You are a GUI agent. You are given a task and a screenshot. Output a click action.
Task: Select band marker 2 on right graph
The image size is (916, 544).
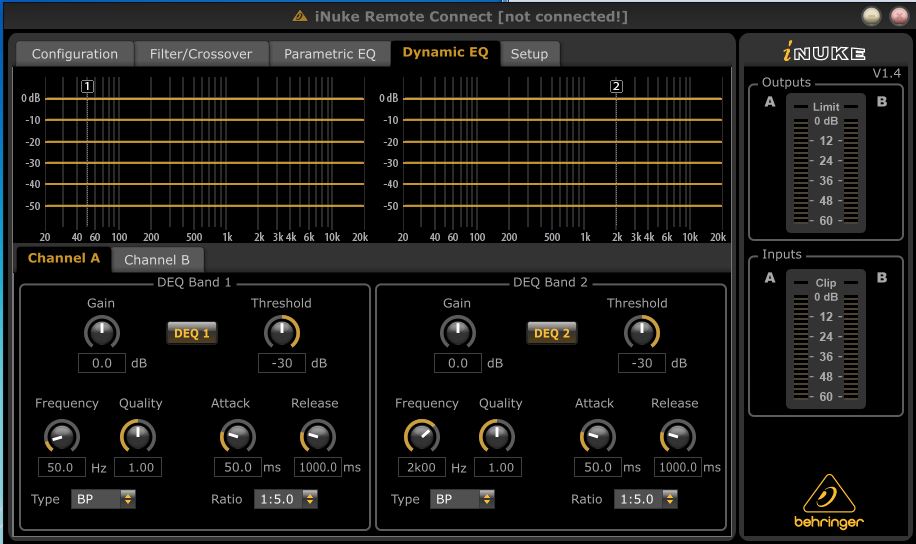[x=616, y=87]
